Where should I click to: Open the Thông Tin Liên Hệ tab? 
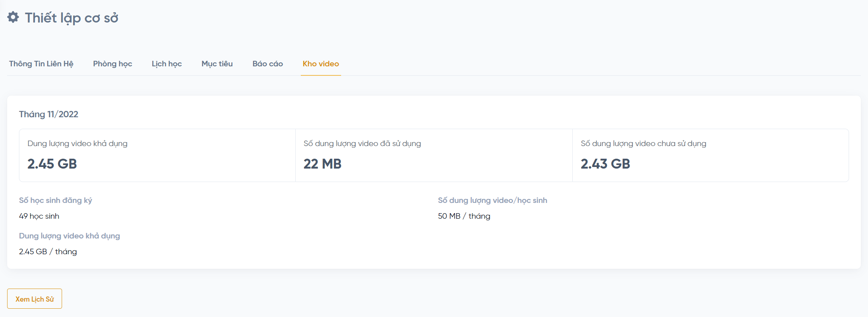click(41, 64)
